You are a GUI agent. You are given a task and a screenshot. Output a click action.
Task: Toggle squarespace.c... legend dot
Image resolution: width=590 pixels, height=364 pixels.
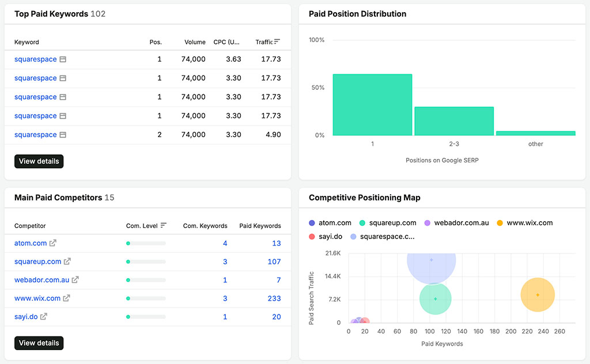(353, 237)
